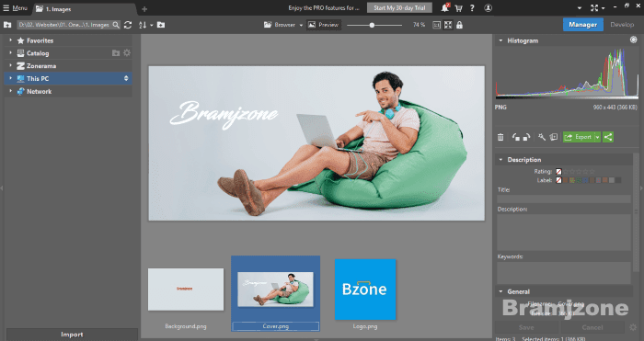644x341 pixels.
Task: Open the title bar dropdown arrow
Action: pyautogui.click(x=579, y=7)
